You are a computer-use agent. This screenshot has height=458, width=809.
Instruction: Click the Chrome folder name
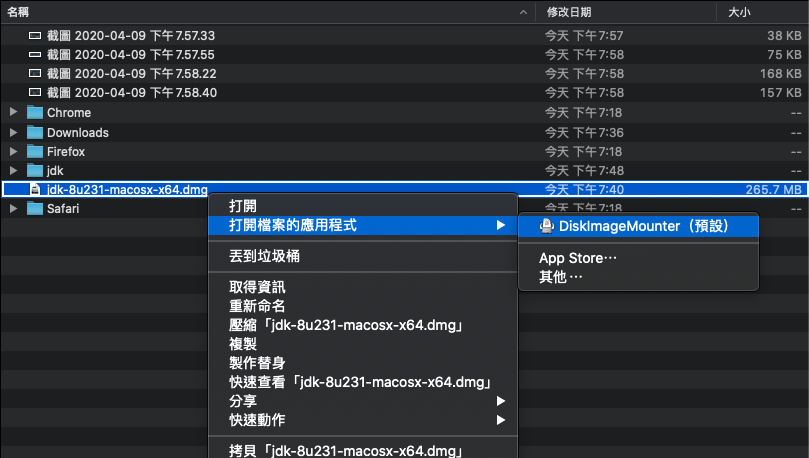coord(69,112)
